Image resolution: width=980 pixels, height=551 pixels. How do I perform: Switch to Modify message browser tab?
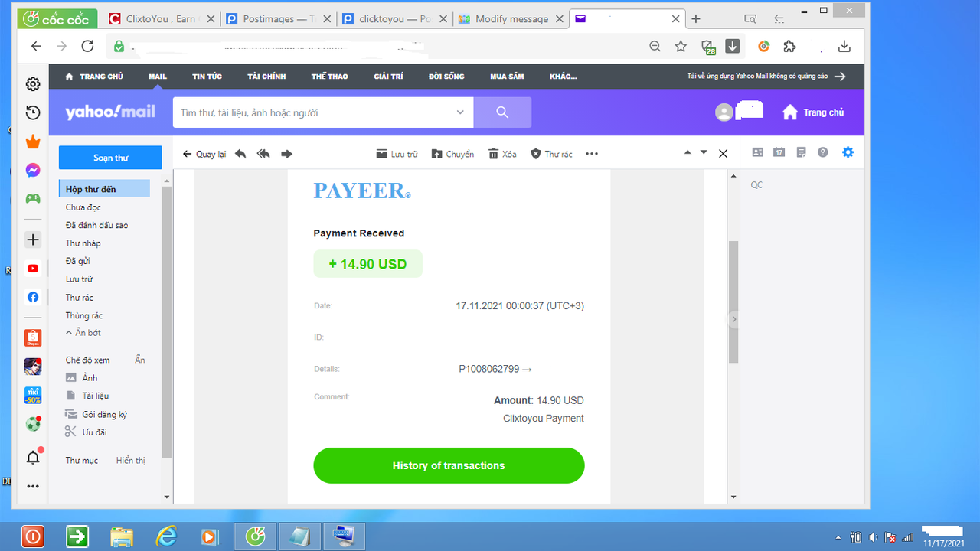[510, 19]
